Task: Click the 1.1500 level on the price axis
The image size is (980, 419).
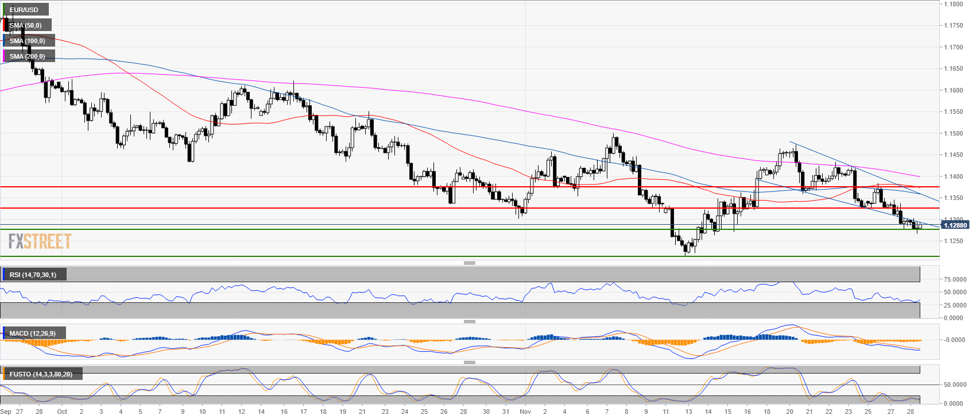Action: (954, 133)
